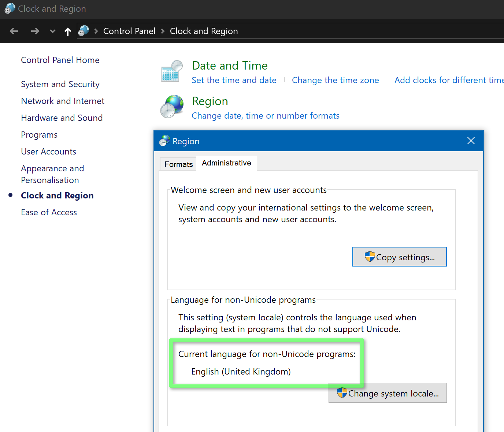Click shield icon on Copy settings
This screenshot has height=432, width=504.
pos(370,256)
